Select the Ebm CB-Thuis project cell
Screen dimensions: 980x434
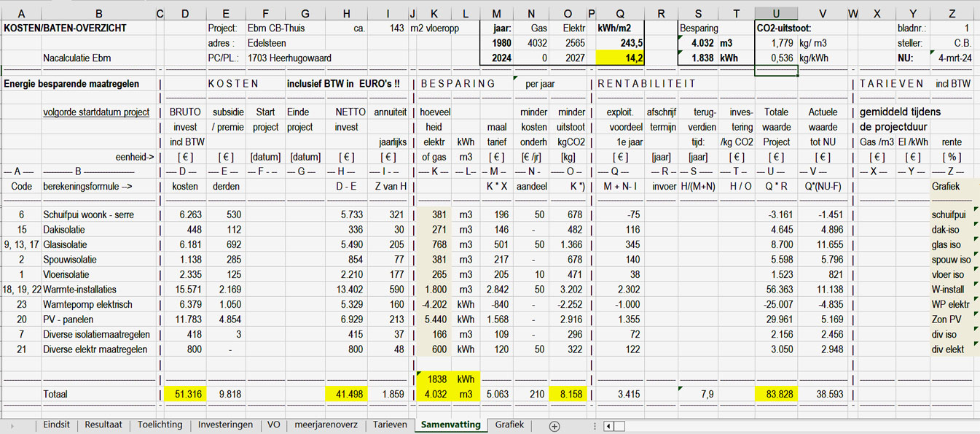coord(276,28)
